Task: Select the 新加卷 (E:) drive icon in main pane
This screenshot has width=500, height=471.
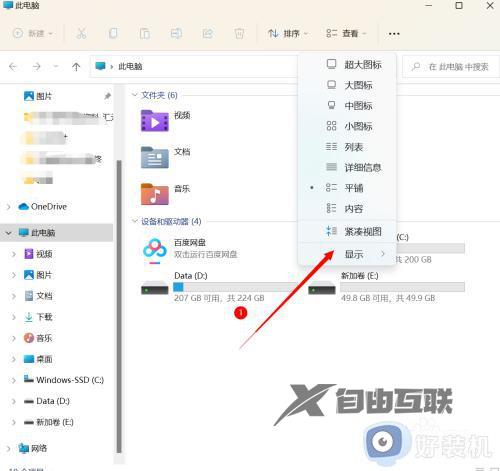Action: (322, 288)
